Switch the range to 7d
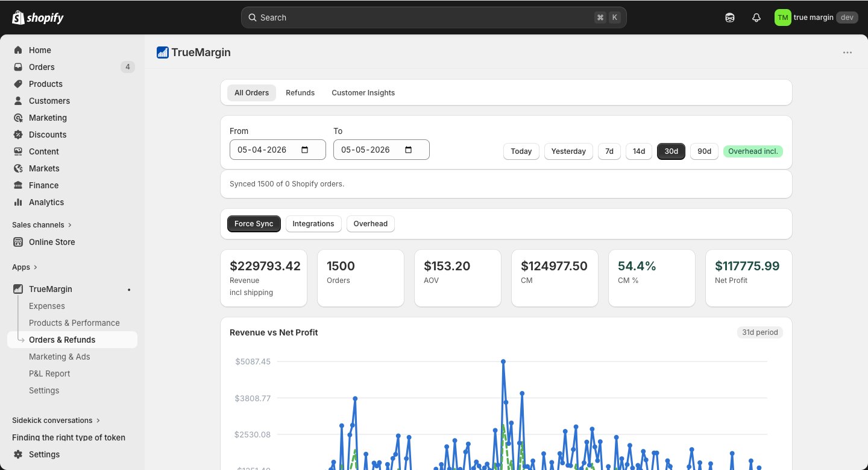This screenshot has height=470, width=868. (x=609, y=151)
